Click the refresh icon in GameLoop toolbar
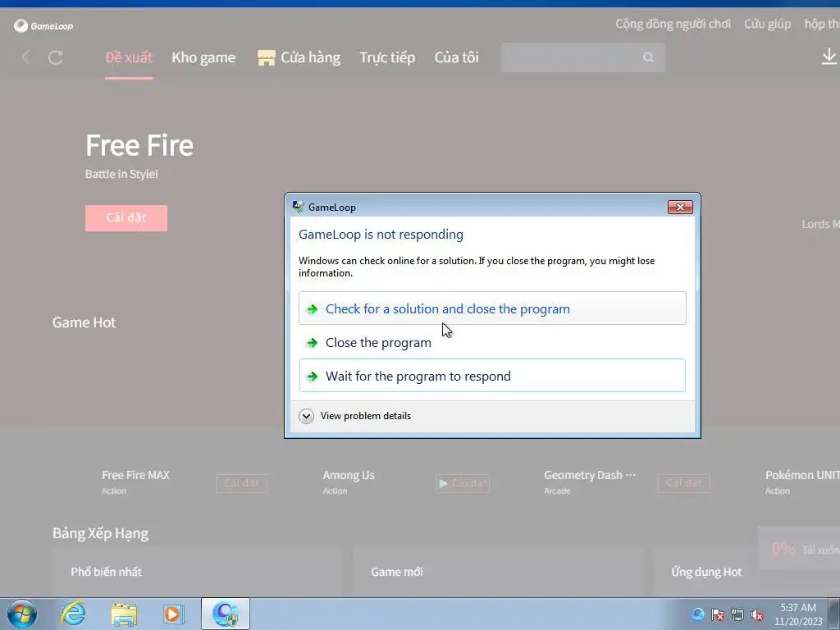 (x=56, y=57)
